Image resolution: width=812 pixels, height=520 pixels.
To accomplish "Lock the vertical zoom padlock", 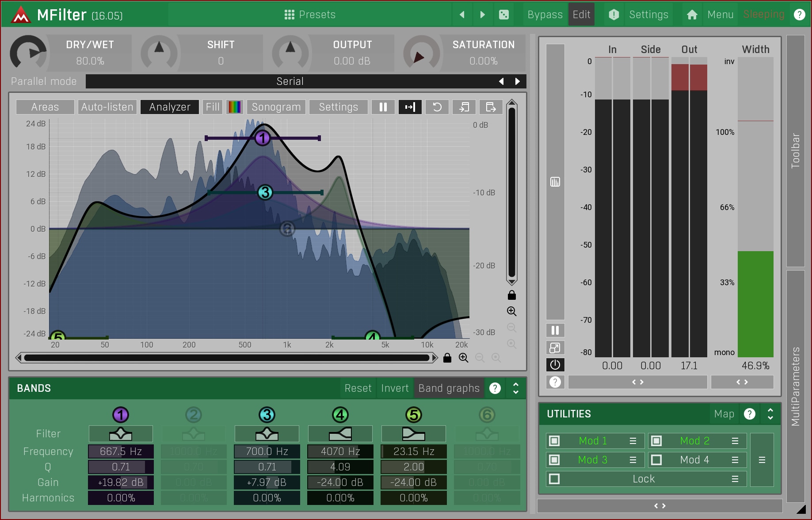I will [512, 295].
